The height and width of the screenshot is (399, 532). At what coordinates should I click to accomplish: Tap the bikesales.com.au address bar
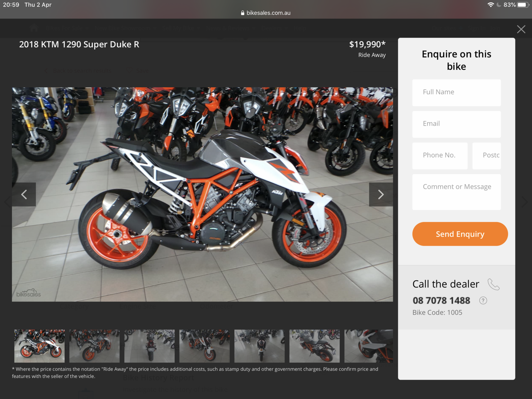pyautogui.click(x=266, y=13)
